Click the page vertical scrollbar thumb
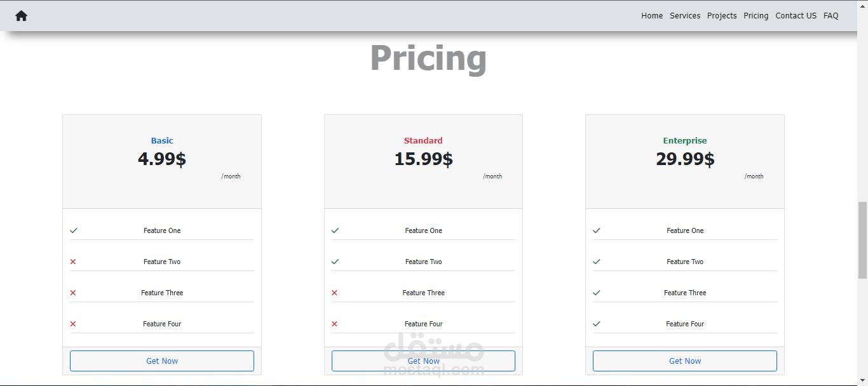 pyautogui.click(x=862, y=240)
